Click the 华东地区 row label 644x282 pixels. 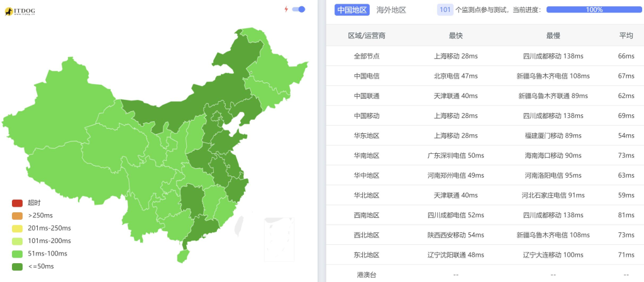click(367, 136)
